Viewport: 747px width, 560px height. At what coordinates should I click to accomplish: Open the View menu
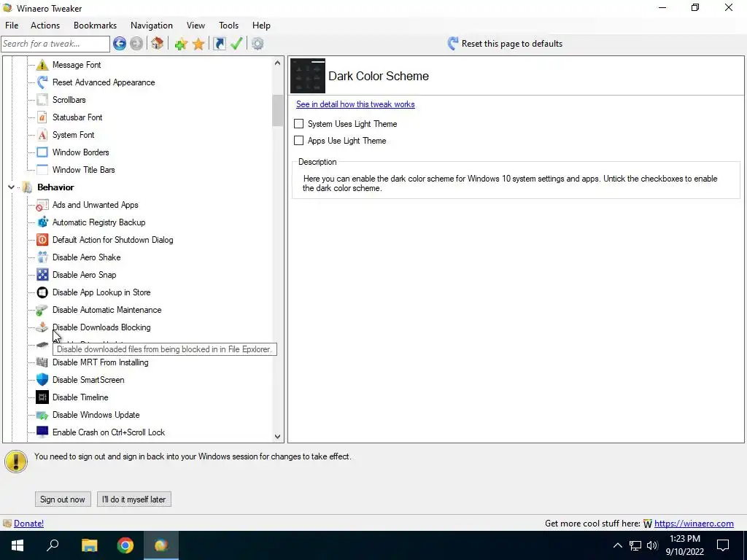pyautogui.click(x=196, y=26)
